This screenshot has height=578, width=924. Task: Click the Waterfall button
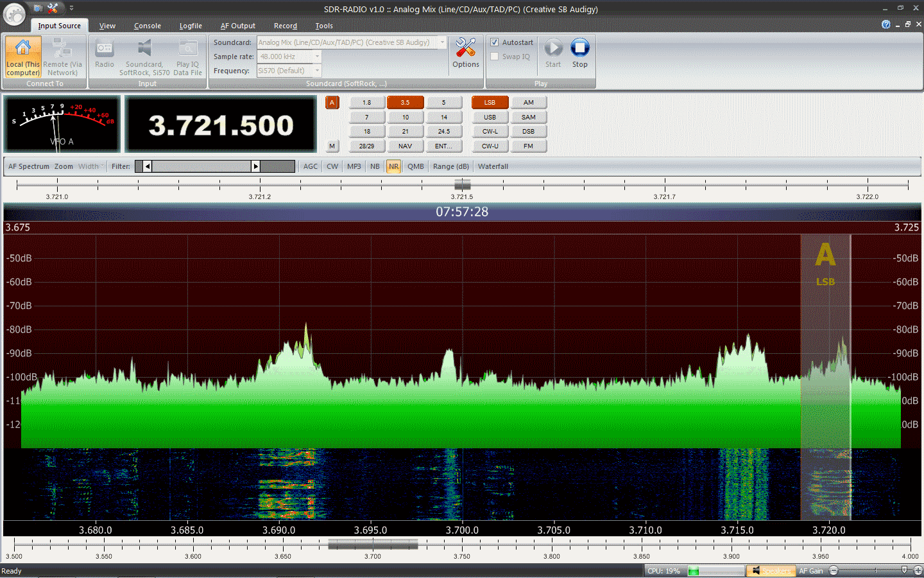493,166
